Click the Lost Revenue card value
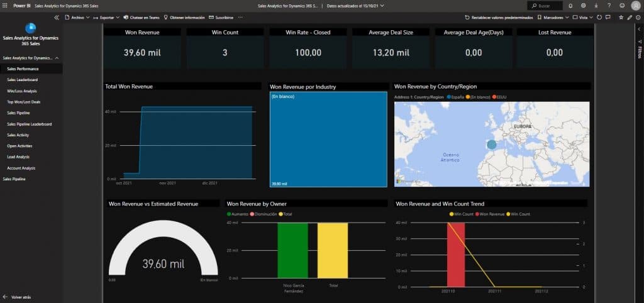Image resolution: width=644 pixels, height=303 pixels. pos(555,53)
